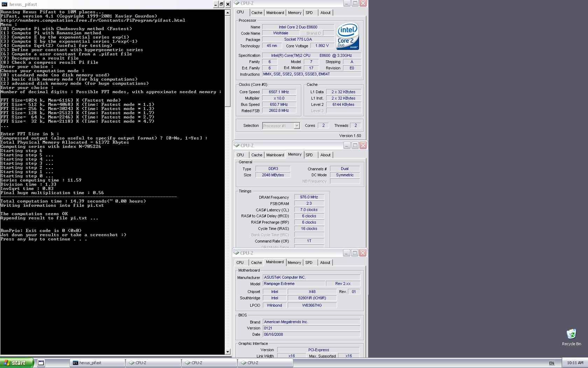Image resolution: width=588 pixels, height=368 pixels.
Task: Click the Chipset value X48
Action: coord(312,292)
